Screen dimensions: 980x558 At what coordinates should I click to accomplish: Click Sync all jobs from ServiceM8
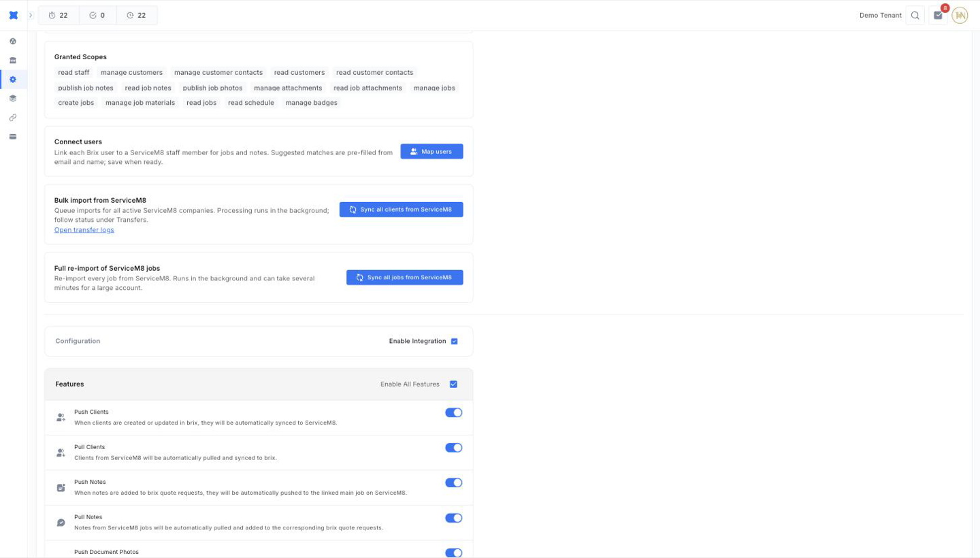[x=404, y=278]
